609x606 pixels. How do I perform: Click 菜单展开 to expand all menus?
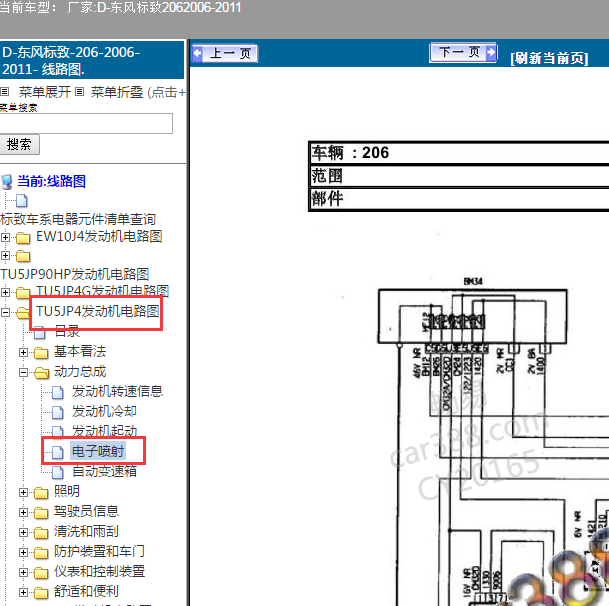pos(45,92)
